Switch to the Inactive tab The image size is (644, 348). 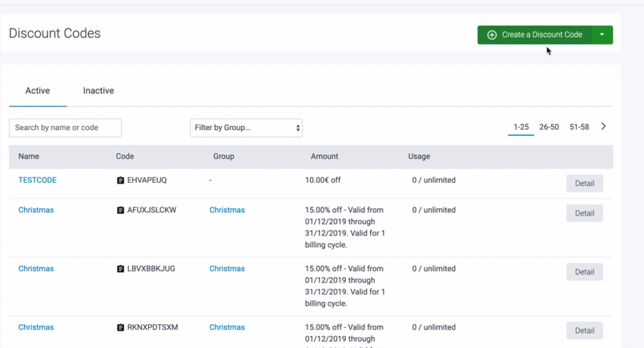coord(99,91)
